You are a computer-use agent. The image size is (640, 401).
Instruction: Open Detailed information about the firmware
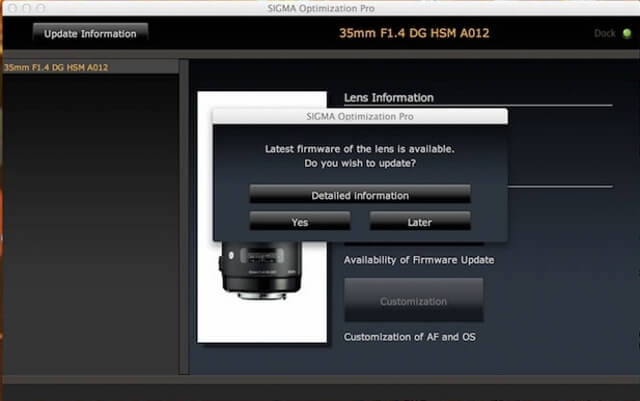point(360,195)
